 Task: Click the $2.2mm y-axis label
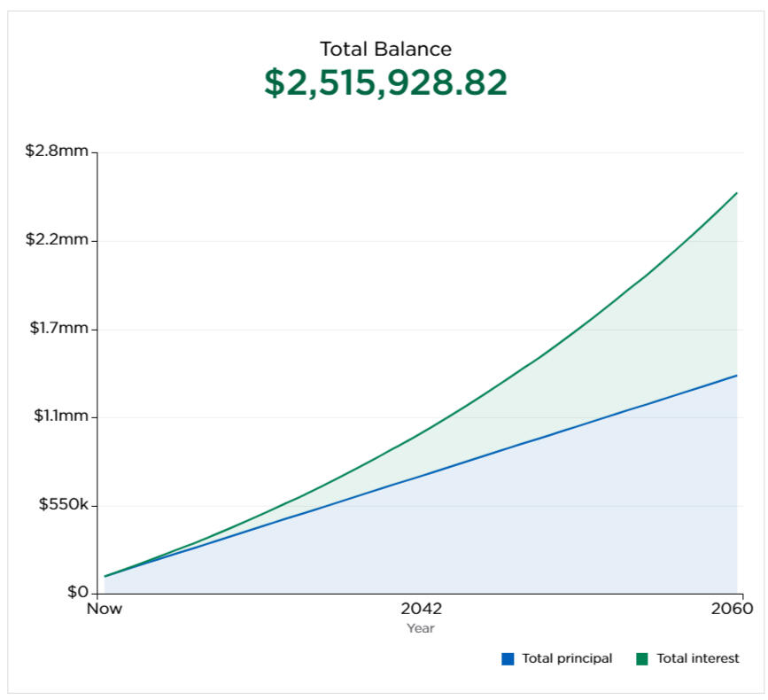click(x=57, y=239)
